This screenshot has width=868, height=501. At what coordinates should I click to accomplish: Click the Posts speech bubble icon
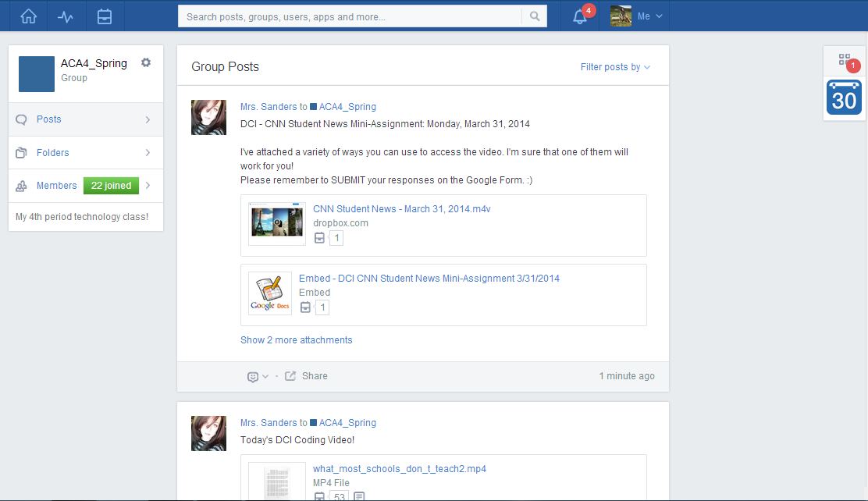pyautogui.click(x=21, y=119)
